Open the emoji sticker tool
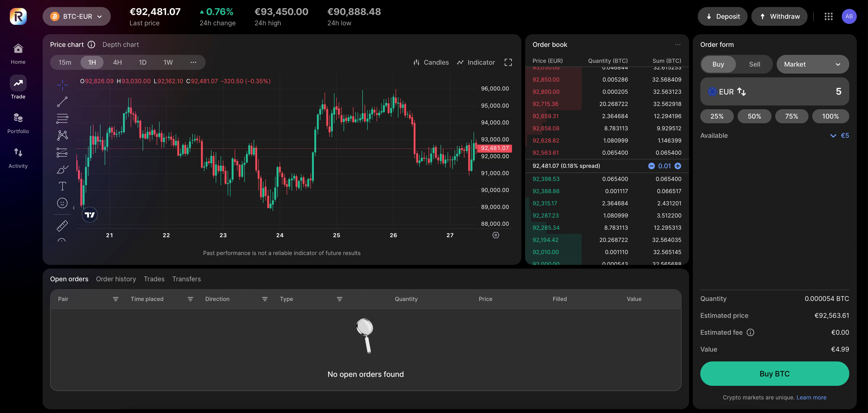This screenshot has width=868, height=413. pyautogui.click(x=62, y=203)
